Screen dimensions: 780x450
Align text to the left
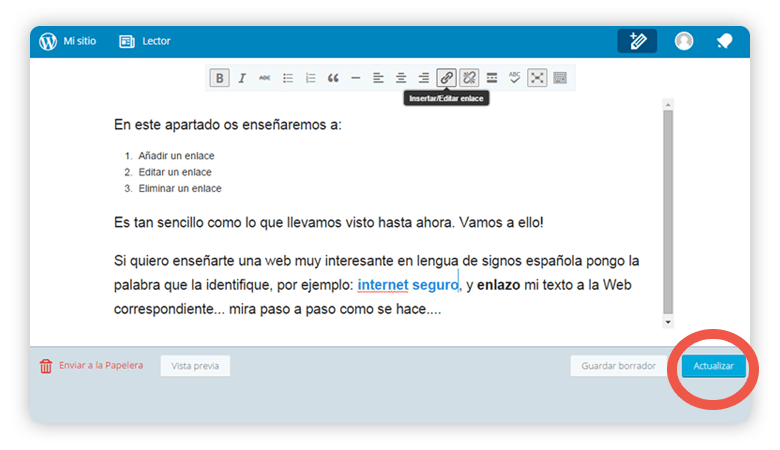point(378,78)
